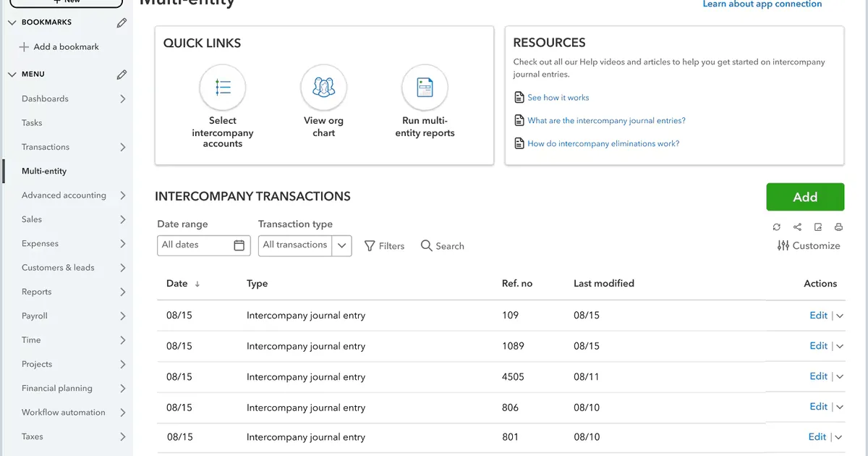This screenshot has width=868, height=456.
Task: Export the intercompany transactions
Action: (817, 227)
